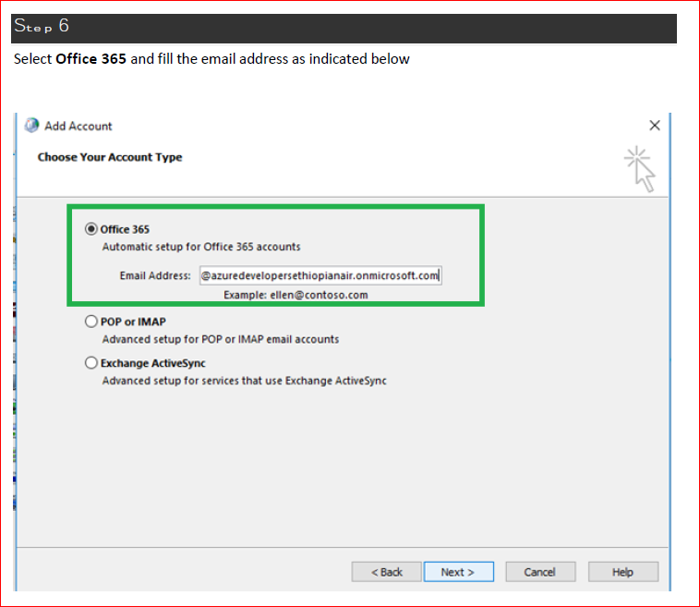Viewport: 700px width, 607px height.
Task: Select the Office 365 radio button
Action: point(91,229)
